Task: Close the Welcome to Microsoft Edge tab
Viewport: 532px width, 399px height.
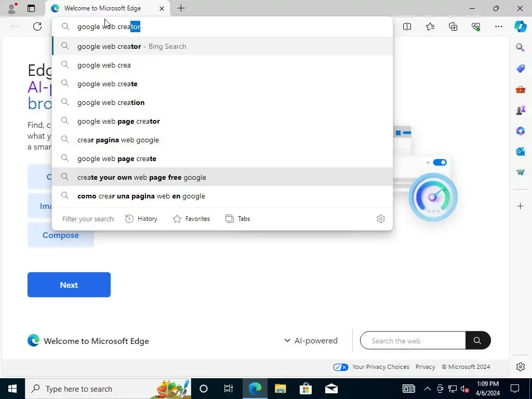Action: 162,8
